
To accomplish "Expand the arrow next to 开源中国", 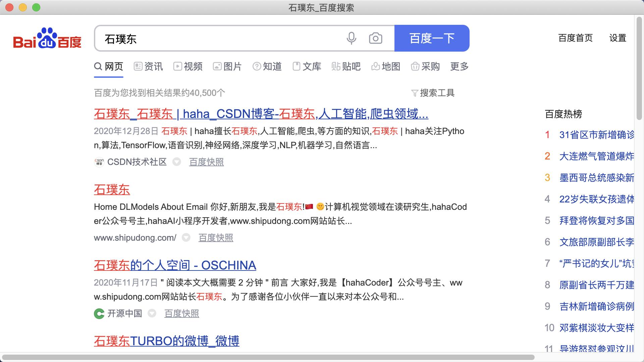I will (x=152, y=314).
